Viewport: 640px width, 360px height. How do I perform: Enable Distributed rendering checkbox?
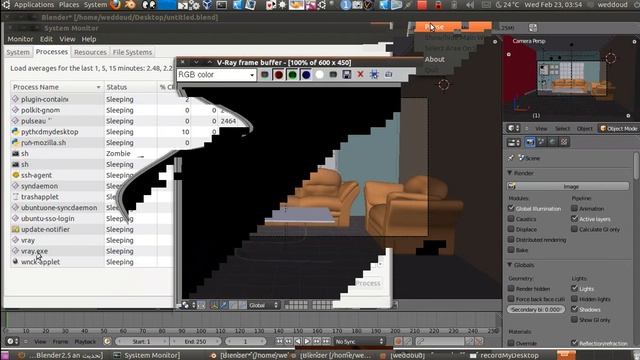pyautogui.click(x=511, y=240)
